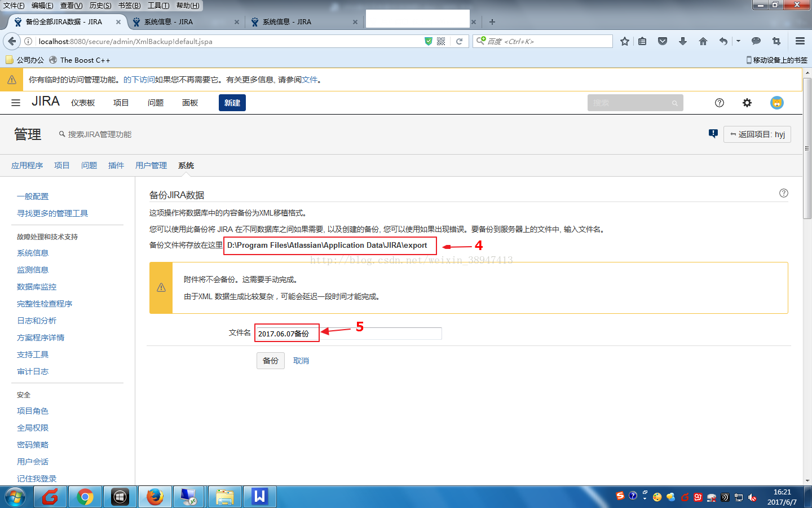The image size is (812, 508).
Task: Open 系统信息 in the sidebar
Action: (33, 253)
